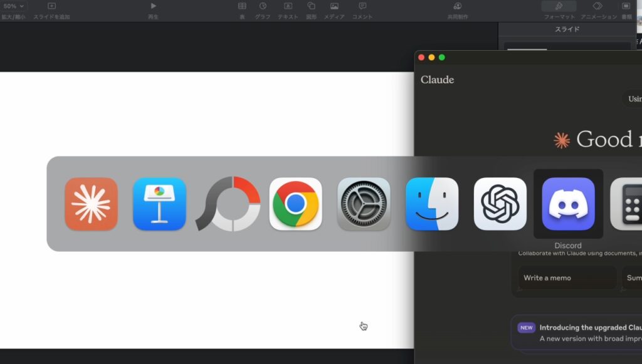This screenshot has width=642, height=364.
Task: Select Keynote in the app switcher
Action: point(159,204)
